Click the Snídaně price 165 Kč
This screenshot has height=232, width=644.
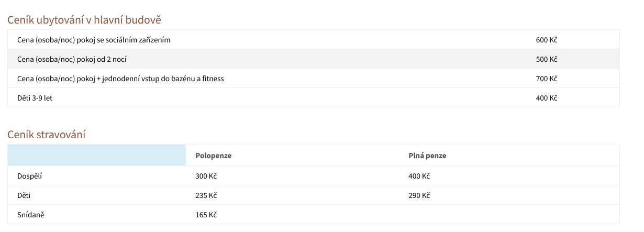206,215
